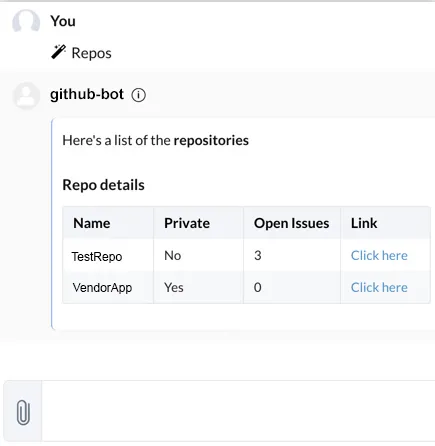Open the TestRepo Click here link

click(x=379, y=256)
